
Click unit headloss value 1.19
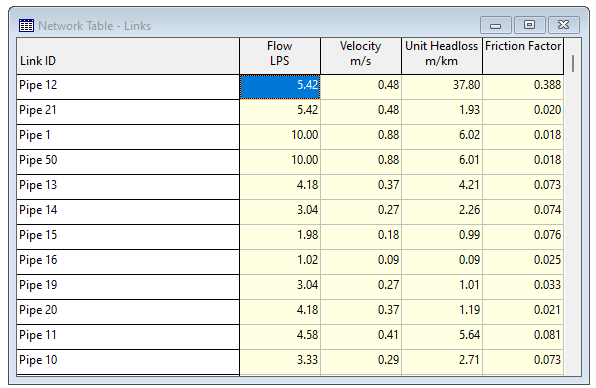tap(442, 312)
